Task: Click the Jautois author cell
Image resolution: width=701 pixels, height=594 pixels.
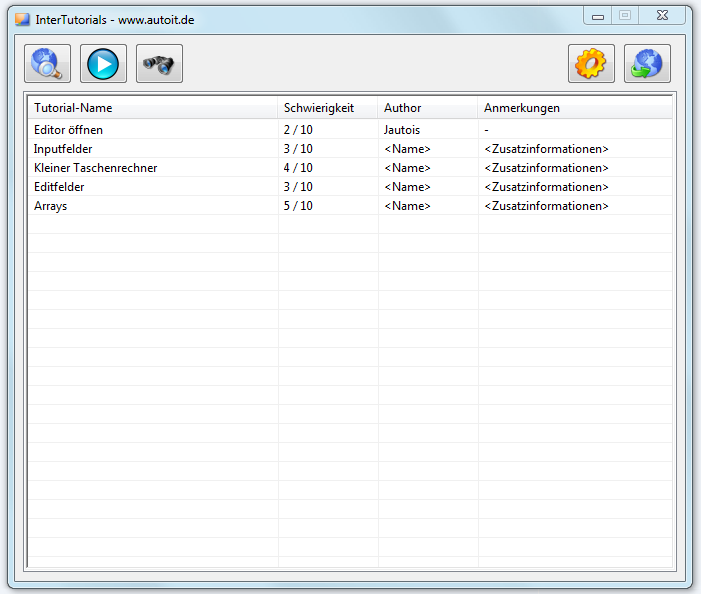Action: (402, 130)
